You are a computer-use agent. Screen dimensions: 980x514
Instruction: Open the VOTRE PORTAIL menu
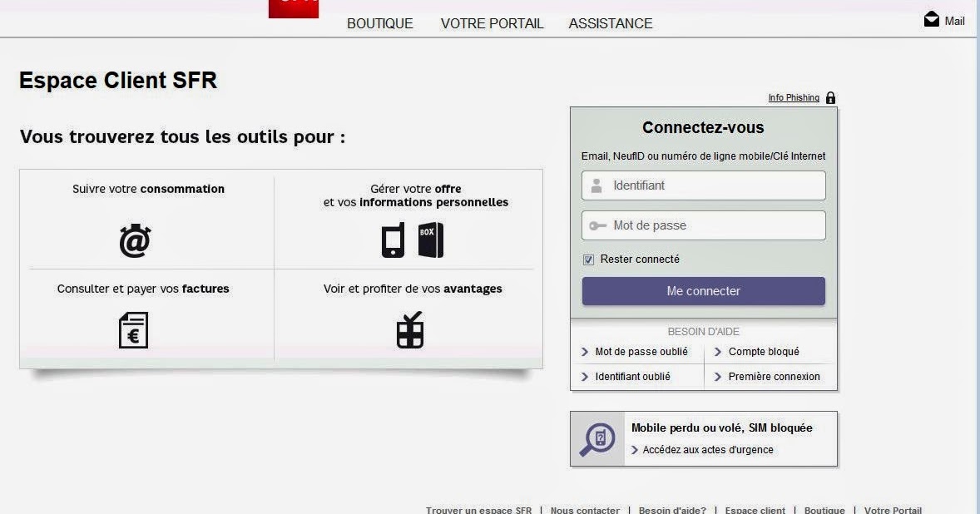tap(492, 24)
